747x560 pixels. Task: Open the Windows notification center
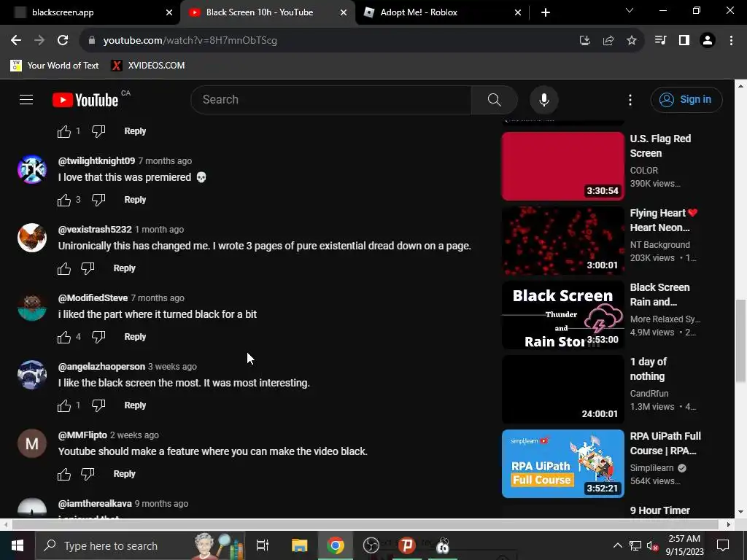(x=723, y=545)
